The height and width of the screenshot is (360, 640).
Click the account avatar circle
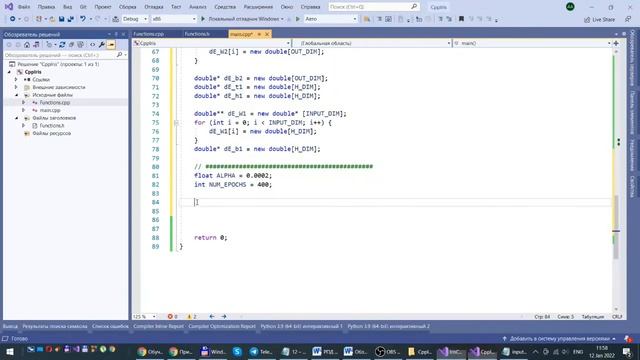[570, 7]
